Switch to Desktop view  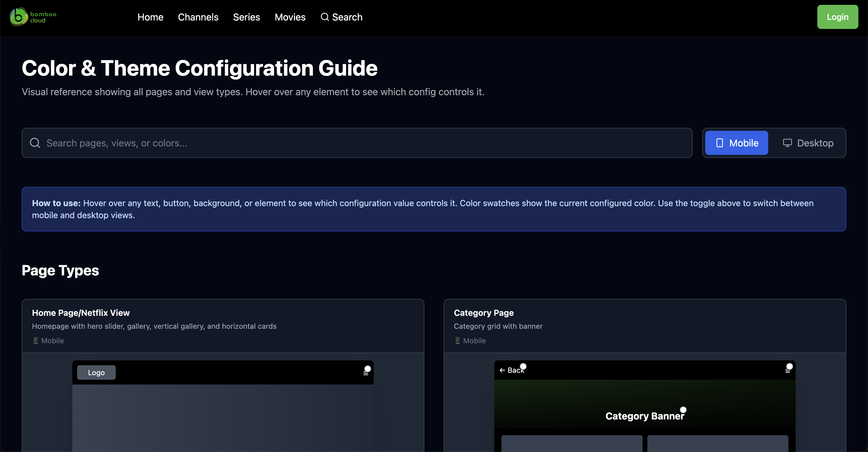pyautogui.click(x=808, y=143)
